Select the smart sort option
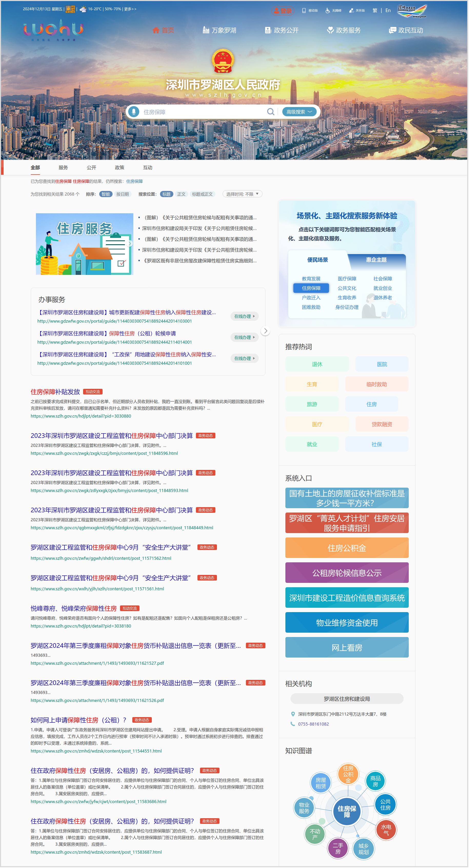This screenshot has height=868, width=469. tap(105, 194)
